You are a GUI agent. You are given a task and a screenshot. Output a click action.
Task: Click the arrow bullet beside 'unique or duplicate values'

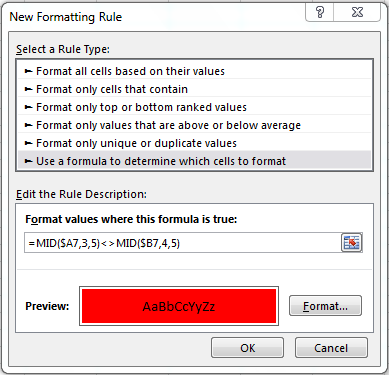coord(29,143)
